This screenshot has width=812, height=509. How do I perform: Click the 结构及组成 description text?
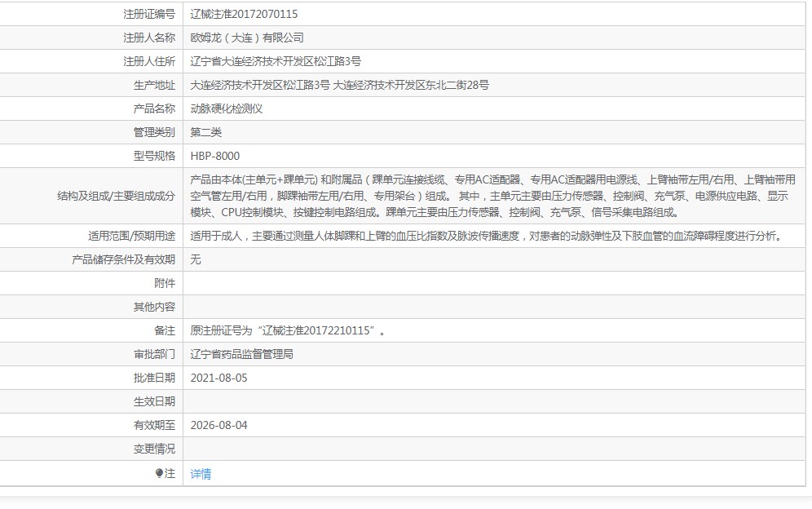pos(492,196)
